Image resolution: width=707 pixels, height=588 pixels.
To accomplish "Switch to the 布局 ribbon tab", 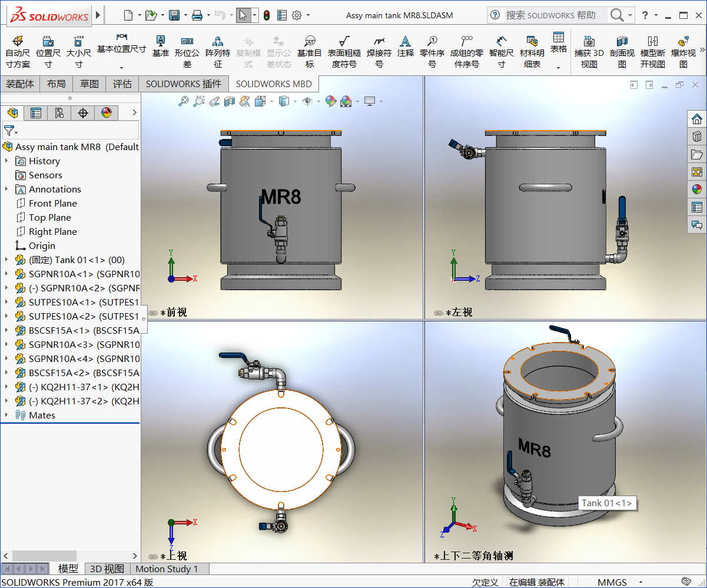I will [57, 84].
